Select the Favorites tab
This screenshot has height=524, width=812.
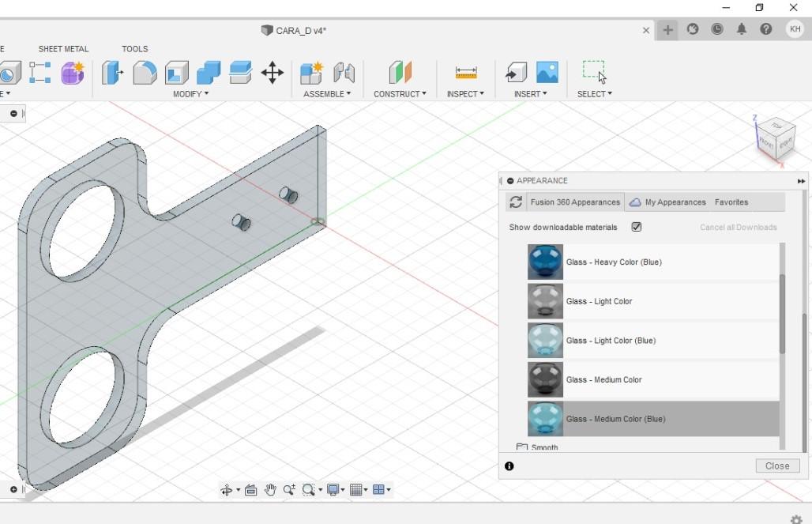[x=731, y=202]
